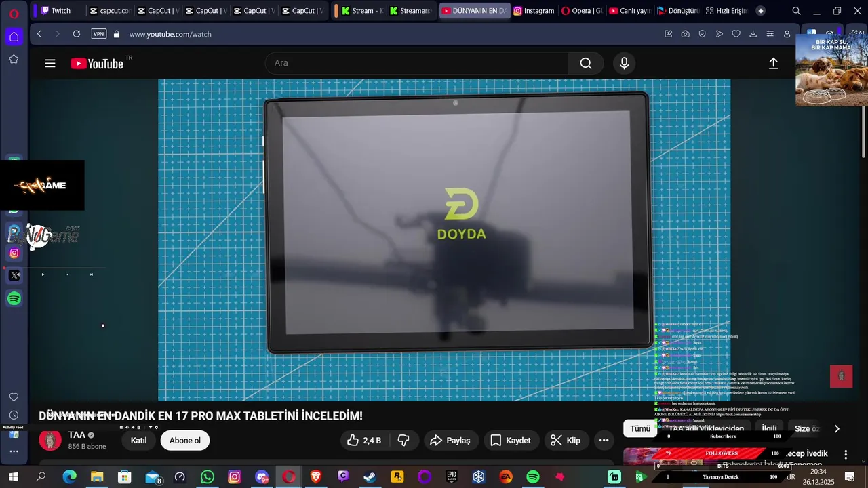Click the Klip scissors button

(x=566, y=441)
